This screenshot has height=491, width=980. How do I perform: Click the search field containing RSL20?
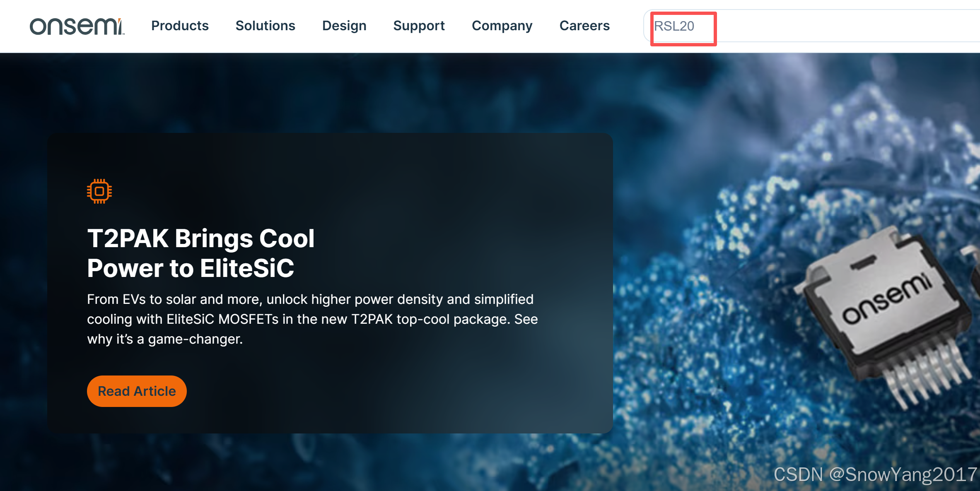coord(812,26)
